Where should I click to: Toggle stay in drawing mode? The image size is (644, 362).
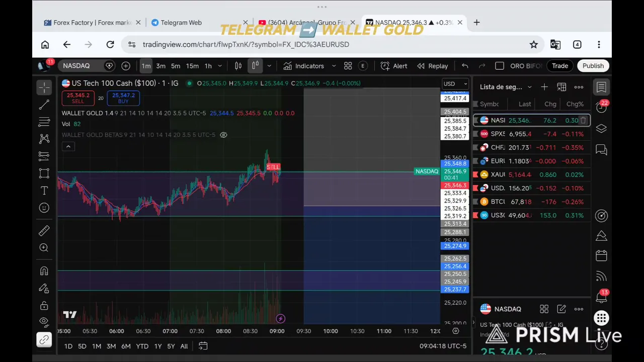pyautogui.click(x=44, y=289)
